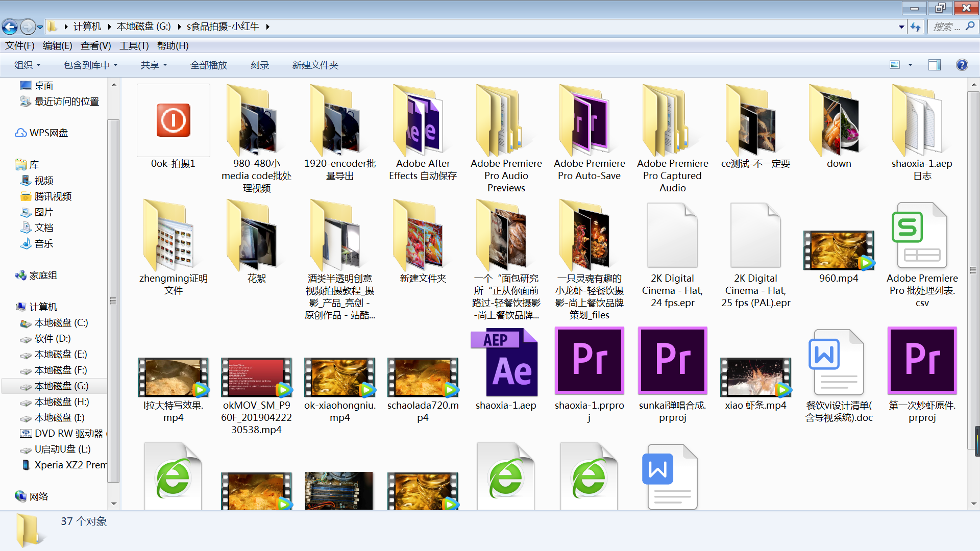The width and height of the screenshot is (980, 551).
Task: Open WPS网盘 in the navigation pane
Action: [48, 133]
